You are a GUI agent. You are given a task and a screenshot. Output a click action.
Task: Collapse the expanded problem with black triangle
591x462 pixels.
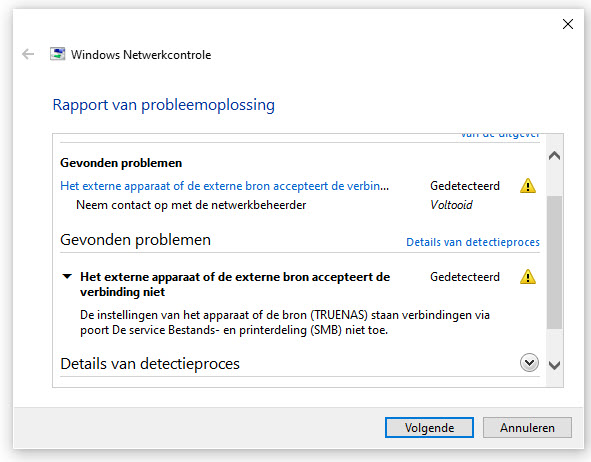click(x=67, y=277)
